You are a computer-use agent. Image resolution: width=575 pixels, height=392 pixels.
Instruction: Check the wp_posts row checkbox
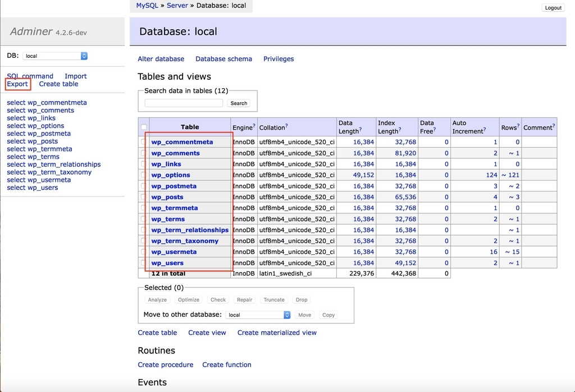(x=143, y=197)
